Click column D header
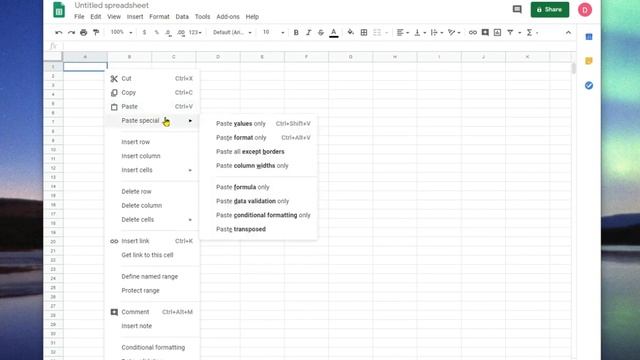The height and width of the screenshot is (360, 640). [218, 57]
